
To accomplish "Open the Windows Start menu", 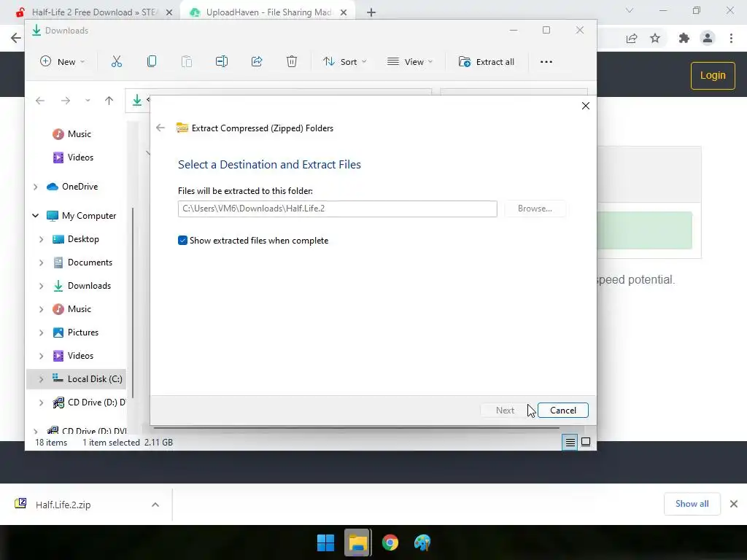I will pyautogui.click(x=326, y=542).
